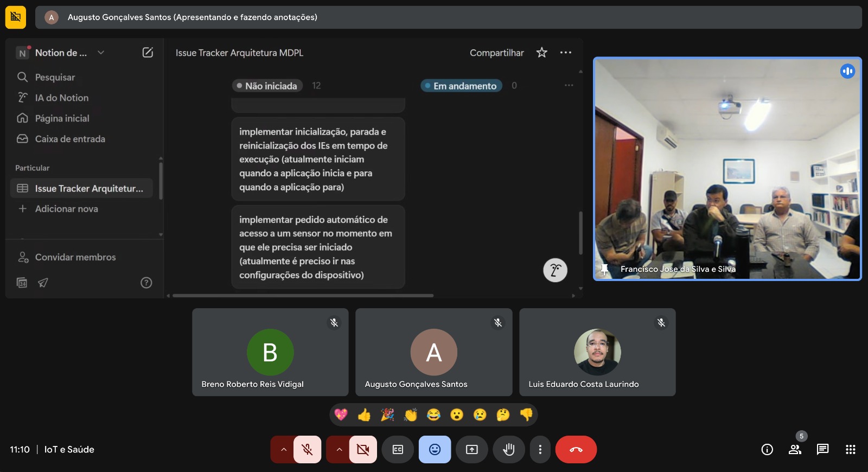The width and height of the screenshot is (868, 472).
Task: Send the thinking face reaction
Action: pos(503,415)
